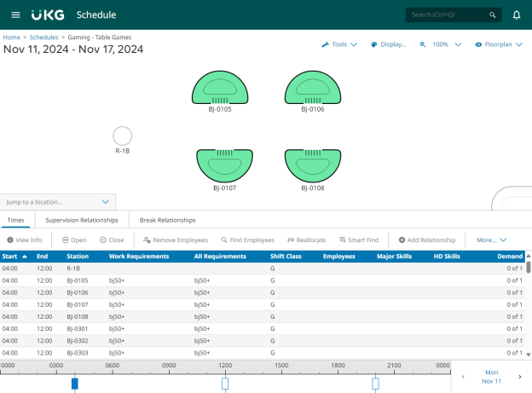This screenshot has height=393, width=532.
Task: Select the BJ-0107 table row
Action: pos(263,304)
